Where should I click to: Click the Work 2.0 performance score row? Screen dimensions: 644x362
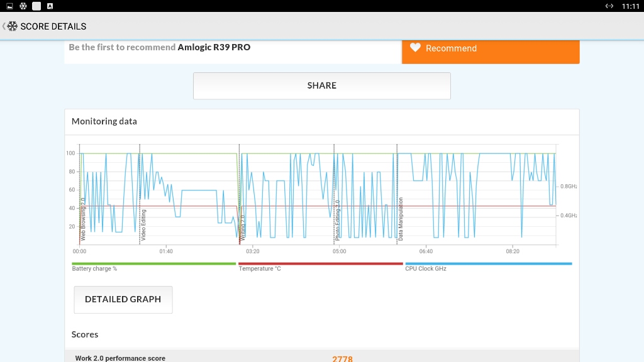pyautogui.click(x=321, y=358)
